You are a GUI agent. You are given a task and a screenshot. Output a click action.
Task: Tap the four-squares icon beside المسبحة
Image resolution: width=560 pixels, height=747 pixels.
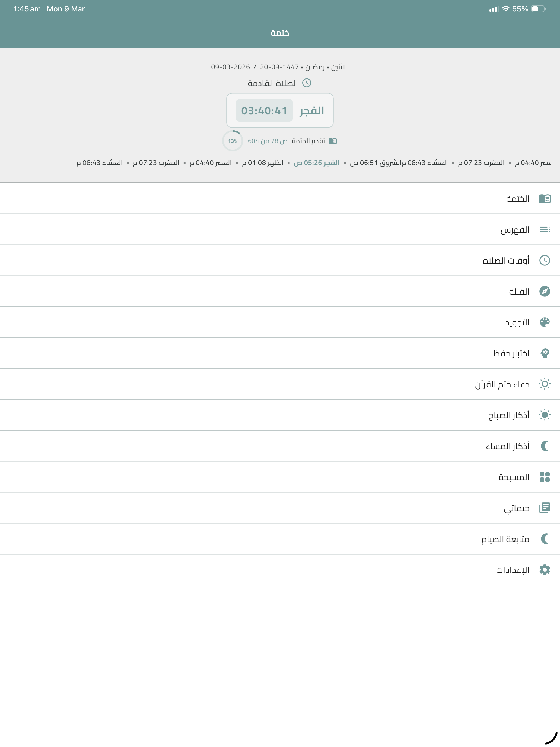[545, 477]
